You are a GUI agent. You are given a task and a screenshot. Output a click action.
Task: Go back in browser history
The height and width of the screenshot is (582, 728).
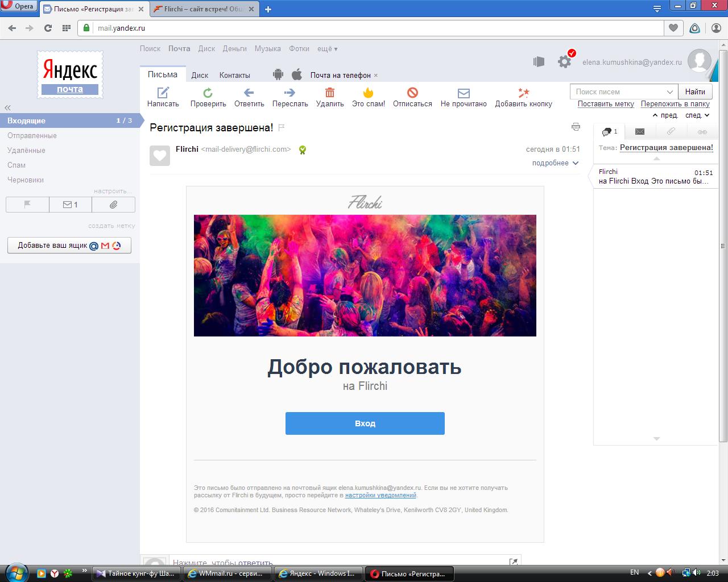pos(12,28)
